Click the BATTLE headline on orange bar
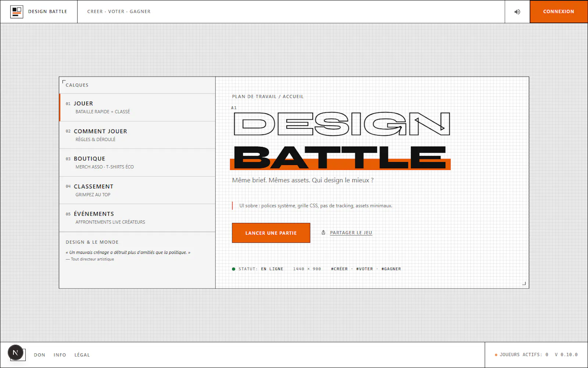The width and height of the screenshot is (588, 368). [x=340, y=158]
